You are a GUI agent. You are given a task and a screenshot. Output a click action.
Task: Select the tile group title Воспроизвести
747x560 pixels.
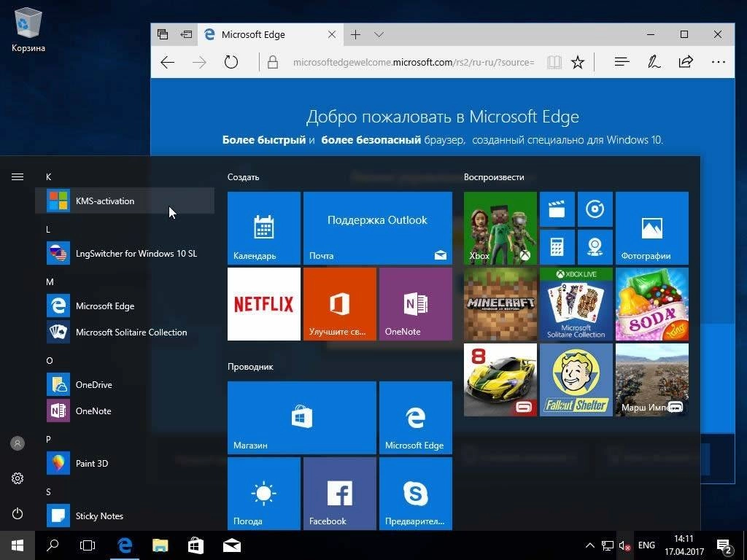(x=494, y=177)
